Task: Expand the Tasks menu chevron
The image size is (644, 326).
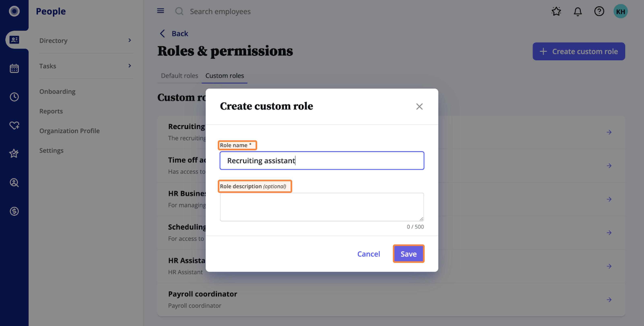Action: 129,66
